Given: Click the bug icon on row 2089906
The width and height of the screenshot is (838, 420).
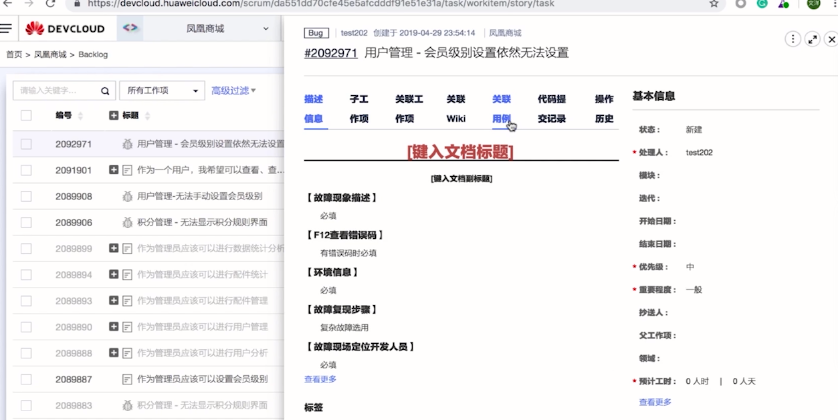Looking at the screenshot, I should click(127, 222).
